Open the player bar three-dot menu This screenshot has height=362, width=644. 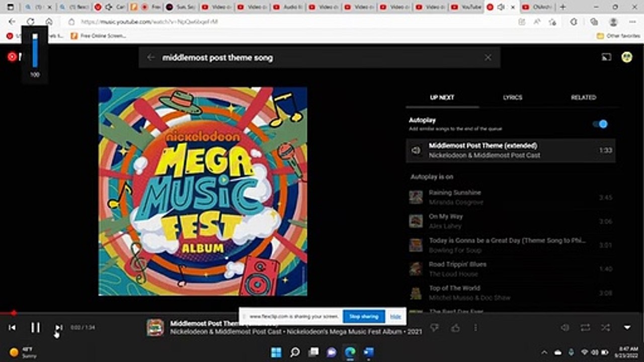(x=475, y=328)
